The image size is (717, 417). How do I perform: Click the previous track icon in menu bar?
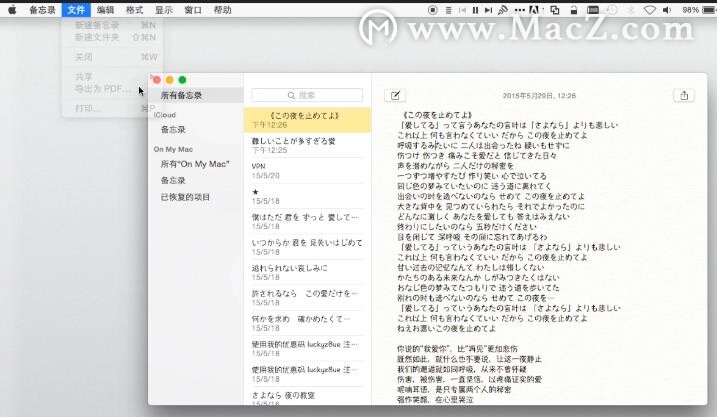coord(462,10)
